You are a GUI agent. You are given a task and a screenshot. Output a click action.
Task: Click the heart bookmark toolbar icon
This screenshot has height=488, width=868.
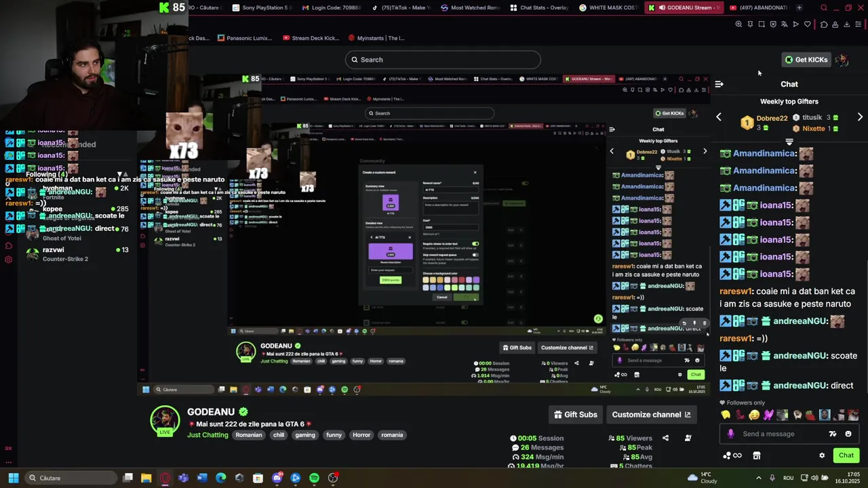(808, 24)
